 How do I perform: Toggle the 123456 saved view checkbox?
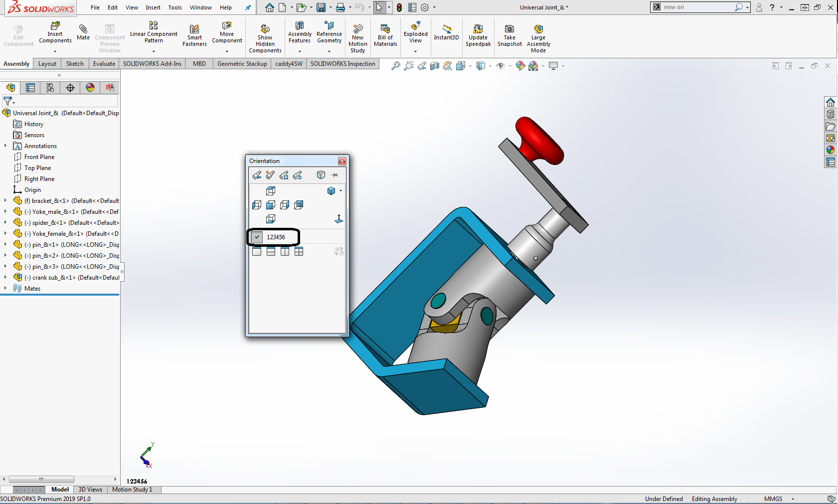pyautogui.click(x=257, y=237)
